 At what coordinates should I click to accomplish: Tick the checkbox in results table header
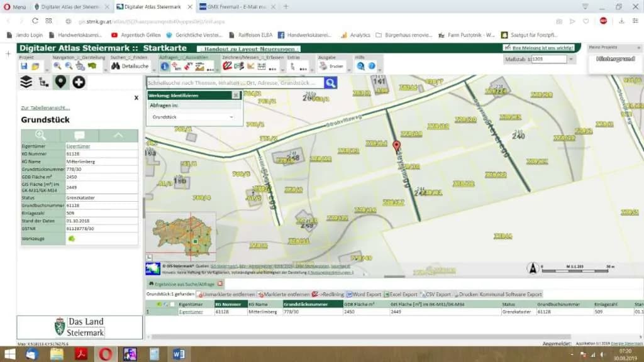172,305
